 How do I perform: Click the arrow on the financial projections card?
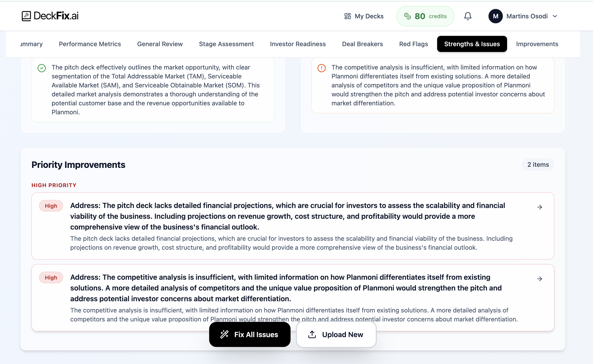(x=540, y=207)
